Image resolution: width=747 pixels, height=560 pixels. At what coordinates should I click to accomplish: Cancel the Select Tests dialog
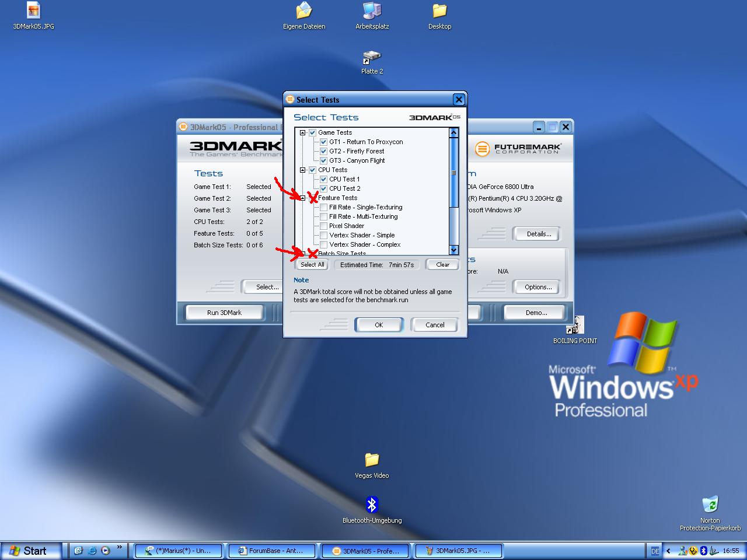click(x=435, y=325)
